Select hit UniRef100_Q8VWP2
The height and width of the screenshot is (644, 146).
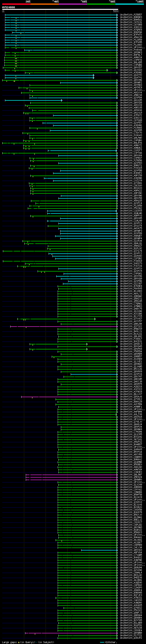tap(131, 82)
